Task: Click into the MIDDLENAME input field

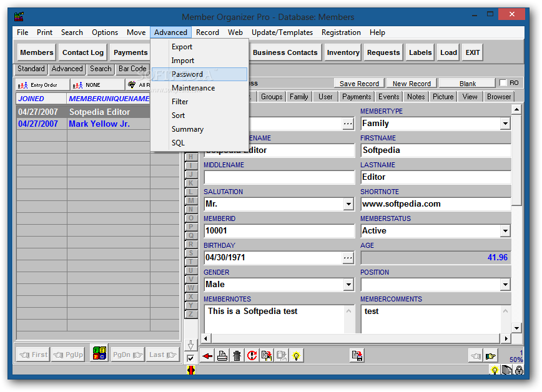Action: tap(279, 177)
